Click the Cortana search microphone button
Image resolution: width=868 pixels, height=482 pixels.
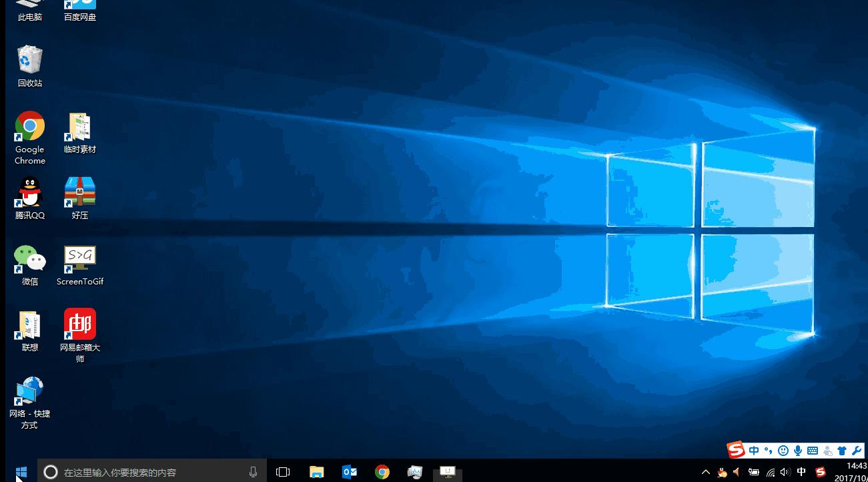pos(252,471)
